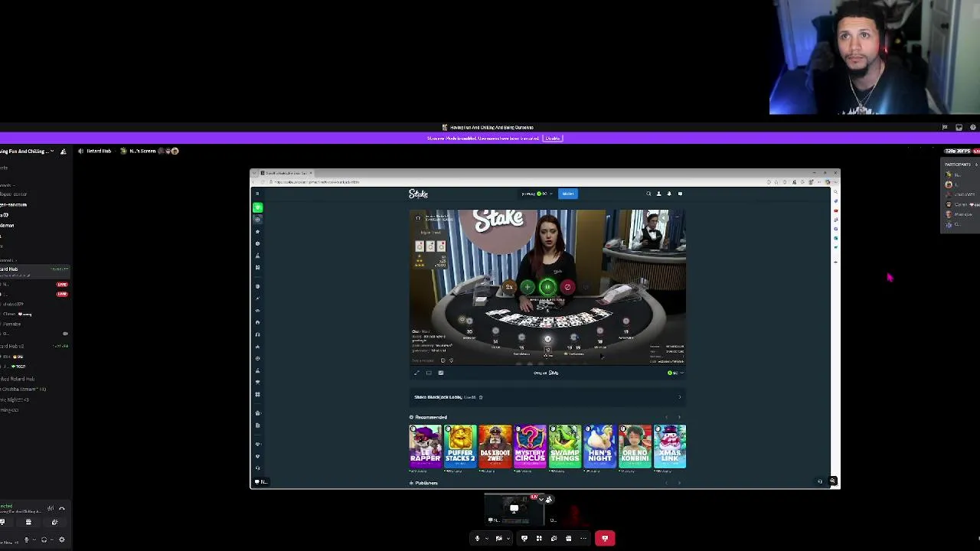Open the Le Rapper game thumbnail
The height and width of the screenshot is (551, 980).
pyautogui.click(x=425, y=446)
